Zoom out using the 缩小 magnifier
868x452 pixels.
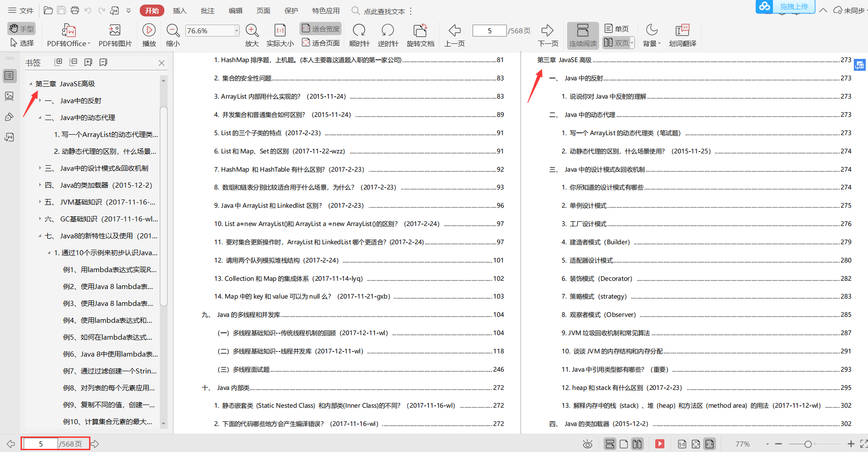point(173,30)
